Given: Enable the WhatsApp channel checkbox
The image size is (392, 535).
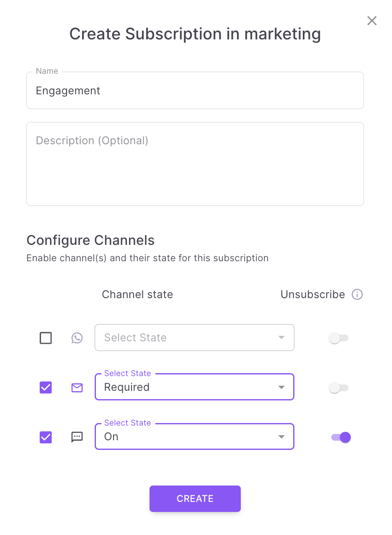Looking at the screenshot, I should (46, 338).
